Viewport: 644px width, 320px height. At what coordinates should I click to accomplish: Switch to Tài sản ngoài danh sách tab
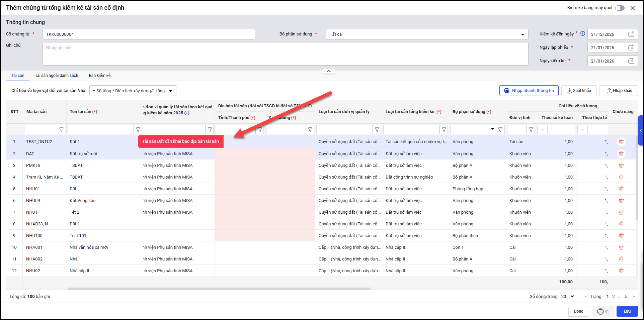coord(57,76)
